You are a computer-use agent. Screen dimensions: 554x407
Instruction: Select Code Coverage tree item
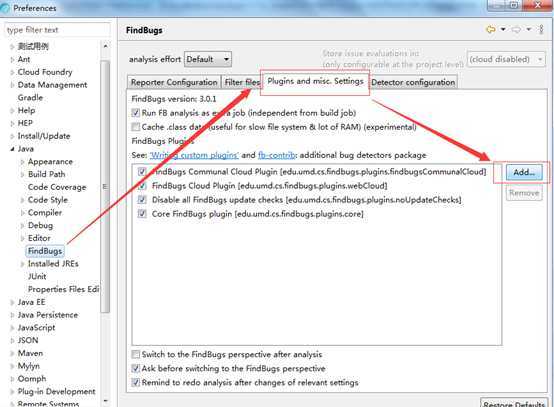click(x=57, y=187)
